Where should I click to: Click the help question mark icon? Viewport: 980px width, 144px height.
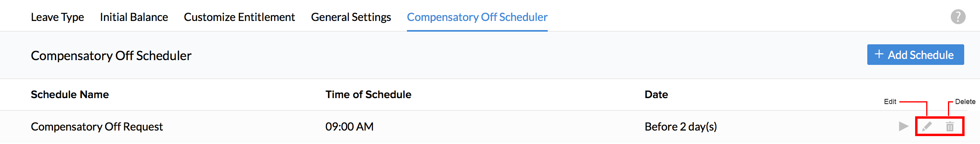[958, 17]
